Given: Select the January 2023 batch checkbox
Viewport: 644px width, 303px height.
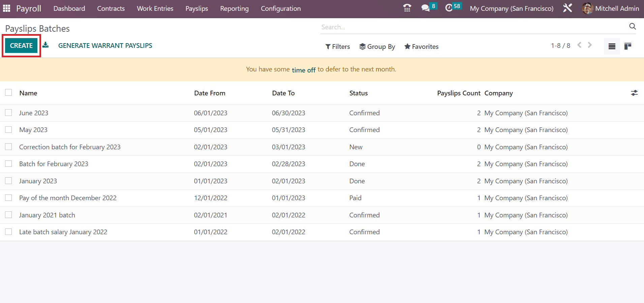Looking at the screenshot, I should [x=8, y=181].
